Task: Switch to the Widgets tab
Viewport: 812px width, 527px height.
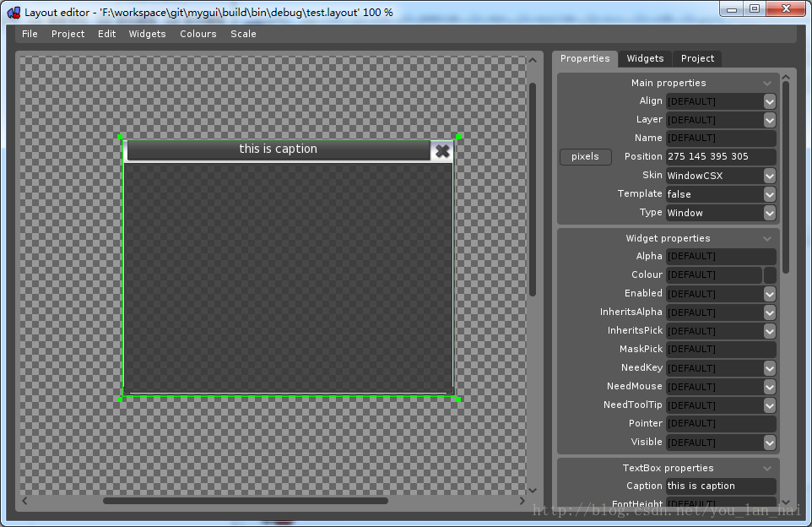Action: (x=645, y=58)
